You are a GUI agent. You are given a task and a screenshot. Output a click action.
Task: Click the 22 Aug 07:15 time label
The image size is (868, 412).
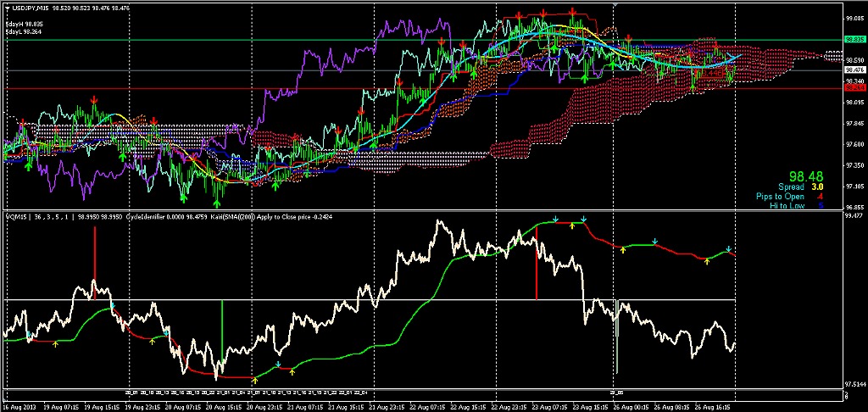[426, 408]
